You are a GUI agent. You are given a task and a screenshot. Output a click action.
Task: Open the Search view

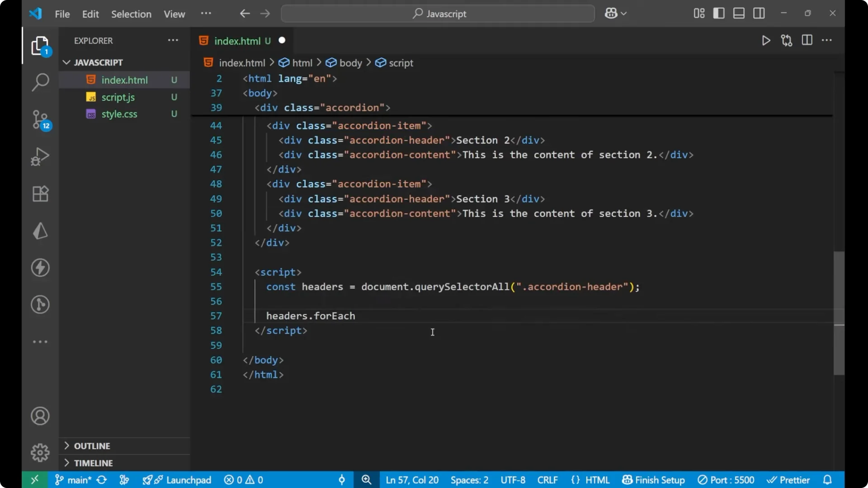point(40,82)
